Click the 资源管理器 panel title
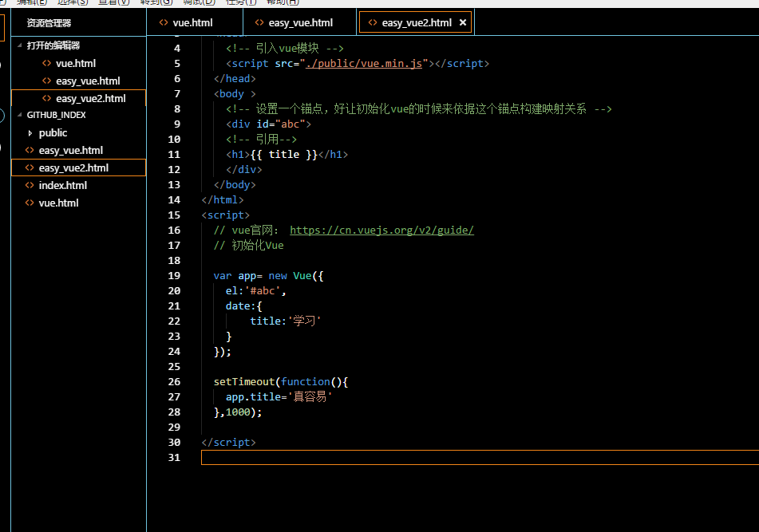 49,22
